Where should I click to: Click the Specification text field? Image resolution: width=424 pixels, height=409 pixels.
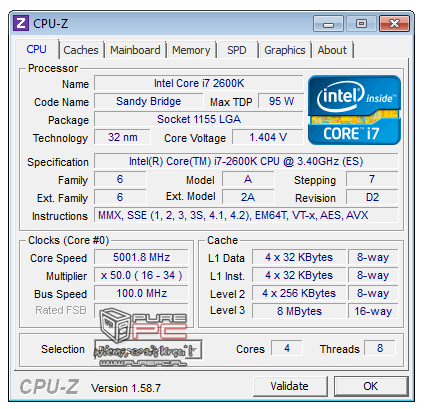tap(246, 161)
